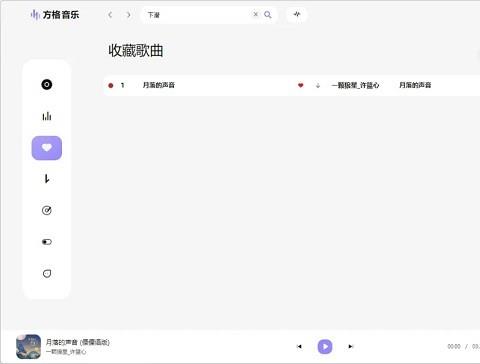The height and width of the screenshot is (364, 480).
Task: Click the magnifier search icon
Action: 268,15
